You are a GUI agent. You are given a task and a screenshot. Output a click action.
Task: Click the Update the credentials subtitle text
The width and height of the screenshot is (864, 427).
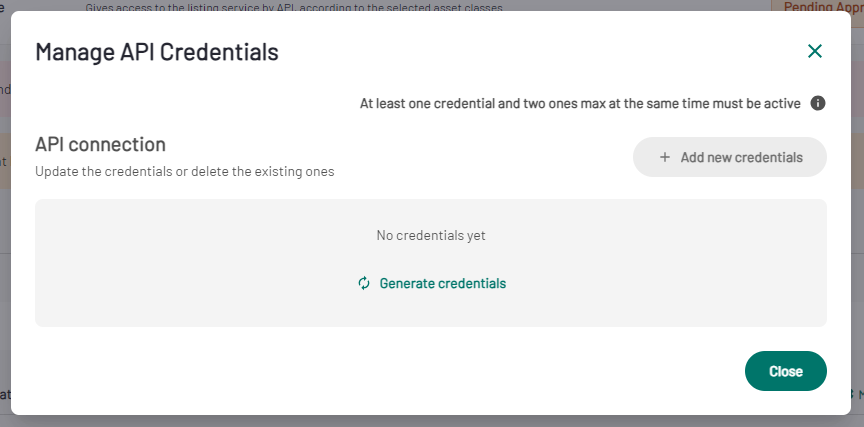click(x=184, y=171)
